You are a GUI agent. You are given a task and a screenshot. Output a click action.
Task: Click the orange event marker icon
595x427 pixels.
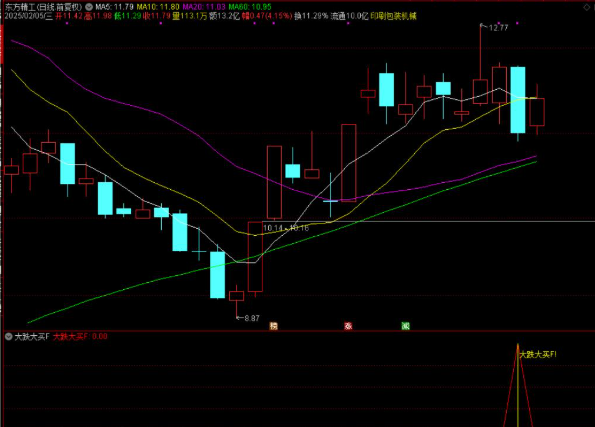point(273,326)
